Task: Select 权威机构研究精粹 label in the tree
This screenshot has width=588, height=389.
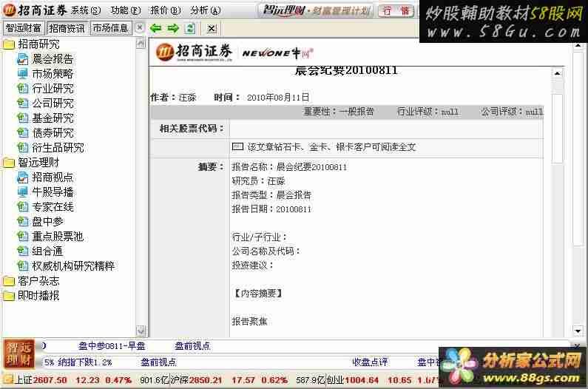Action: [x=73, y=266]
